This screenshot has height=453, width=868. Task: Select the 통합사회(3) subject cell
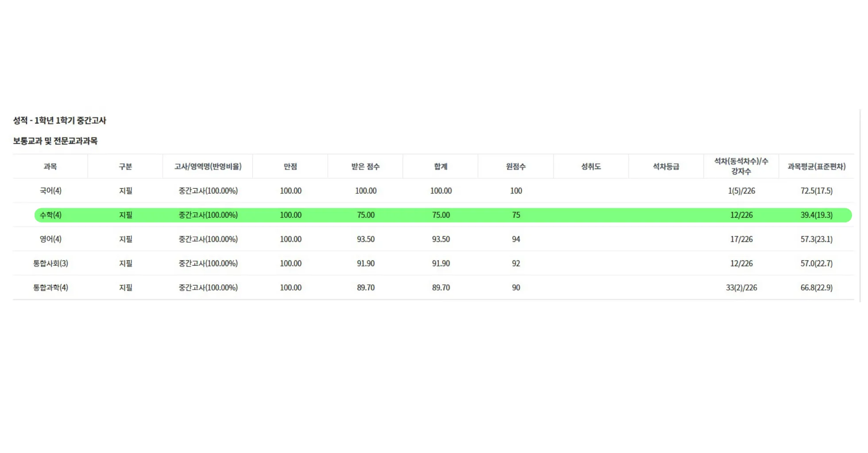50,263
